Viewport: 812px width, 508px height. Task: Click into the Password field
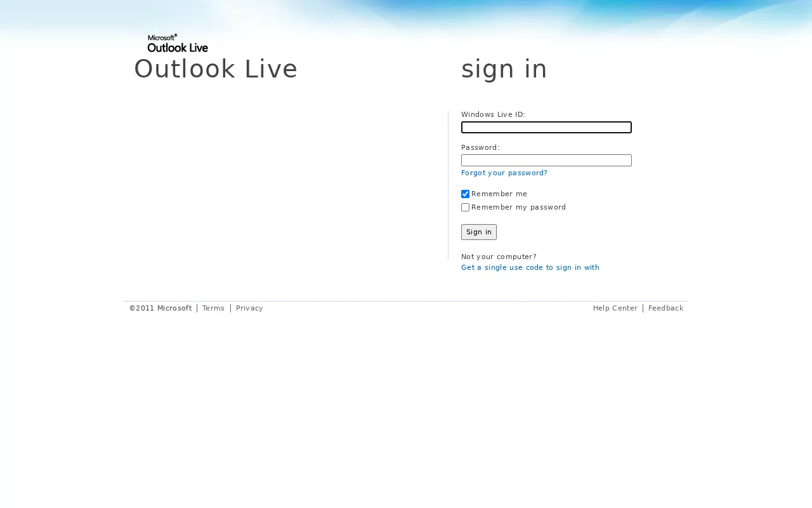[x=546, y=161]
